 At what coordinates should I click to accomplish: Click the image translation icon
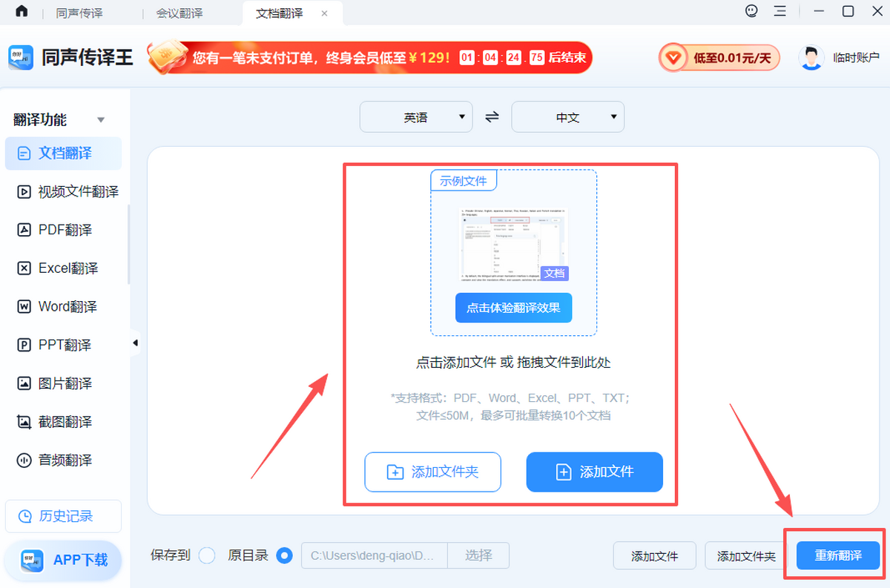24,384
